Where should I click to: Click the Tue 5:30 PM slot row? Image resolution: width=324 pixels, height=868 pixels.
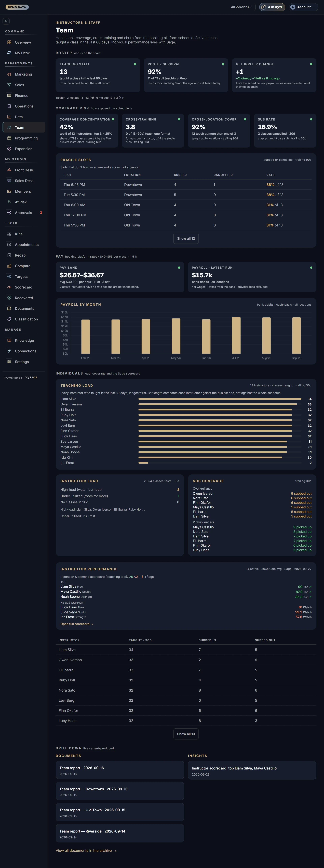[186, 195]
